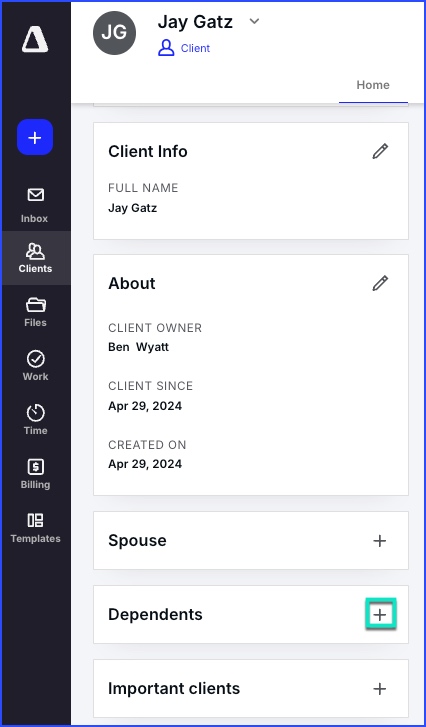The height and width of the screenshot is (727, 426).
Task: Click the Client type link
Action: (x=195, y=48)
